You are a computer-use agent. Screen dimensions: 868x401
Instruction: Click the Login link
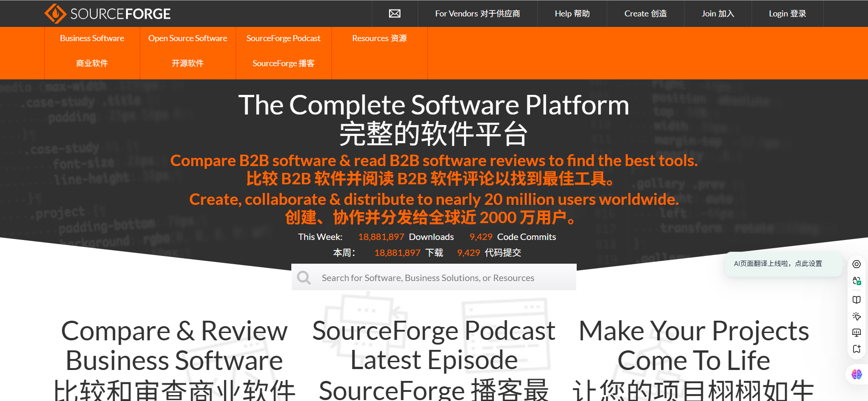coord(788,14)
